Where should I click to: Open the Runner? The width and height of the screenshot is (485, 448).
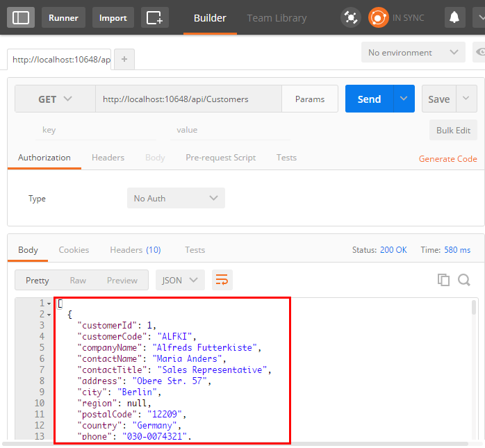[63, 17]
